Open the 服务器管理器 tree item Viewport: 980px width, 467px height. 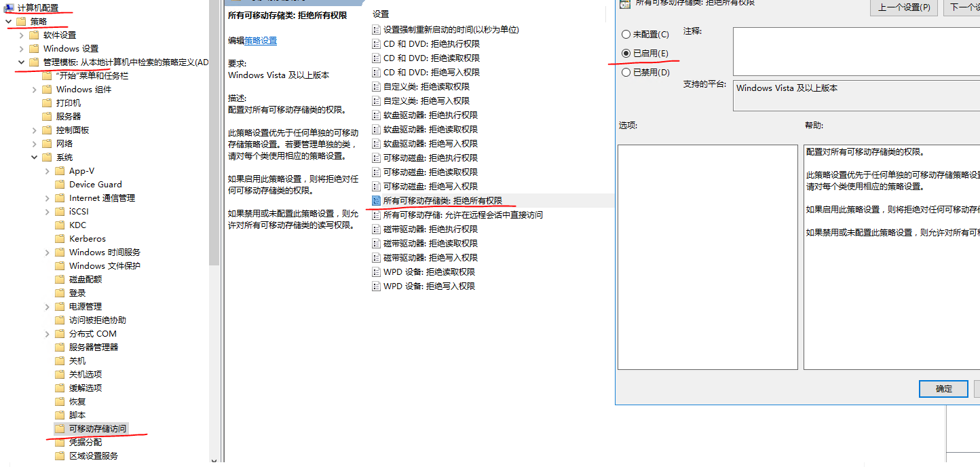pyautogui.click(x=94, y=347)
